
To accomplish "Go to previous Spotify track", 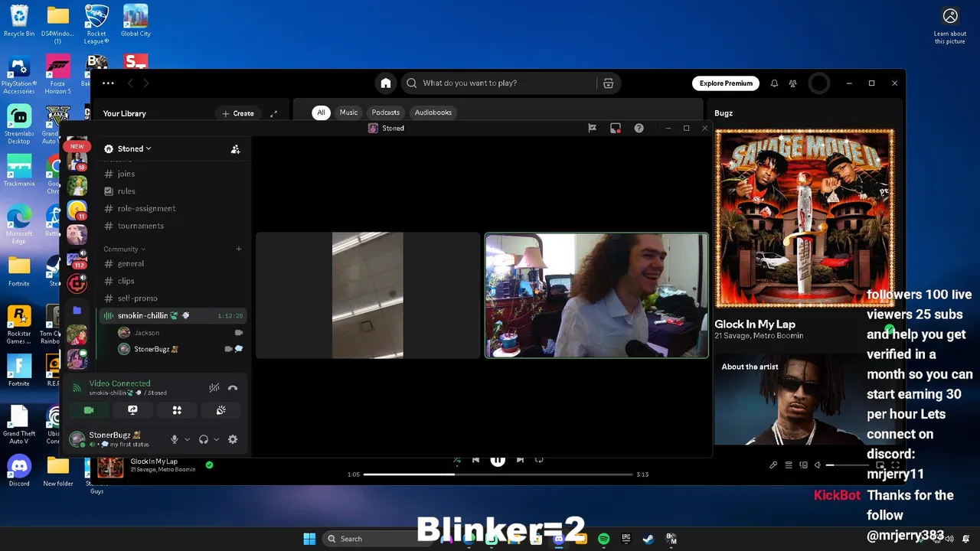I will point(475,459).
